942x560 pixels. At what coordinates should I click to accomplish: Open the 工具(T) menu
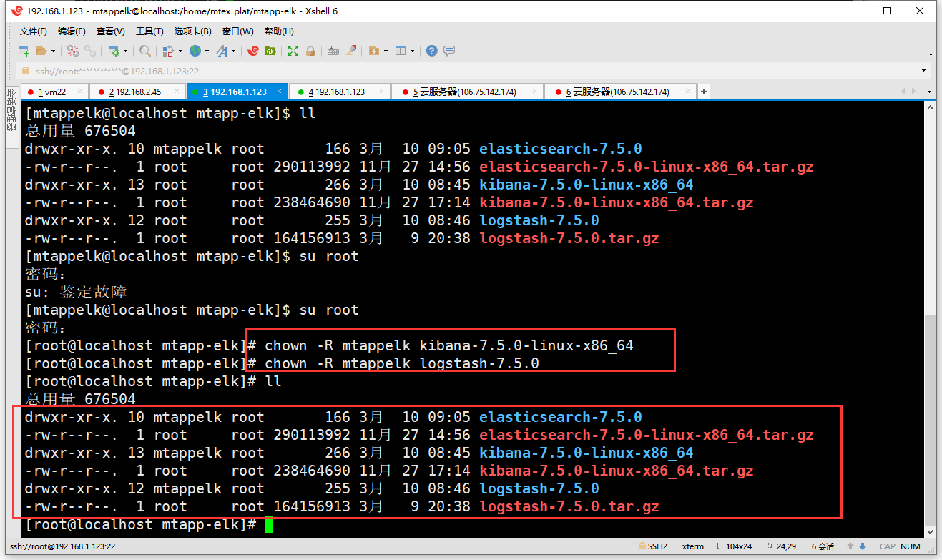[149, 31]
